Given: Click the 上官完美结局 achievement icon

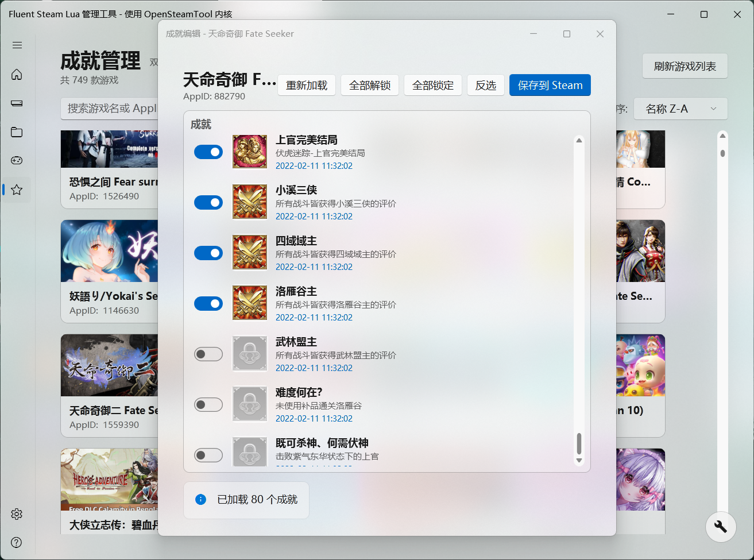Looking at the screenshot, I should 250,152.
